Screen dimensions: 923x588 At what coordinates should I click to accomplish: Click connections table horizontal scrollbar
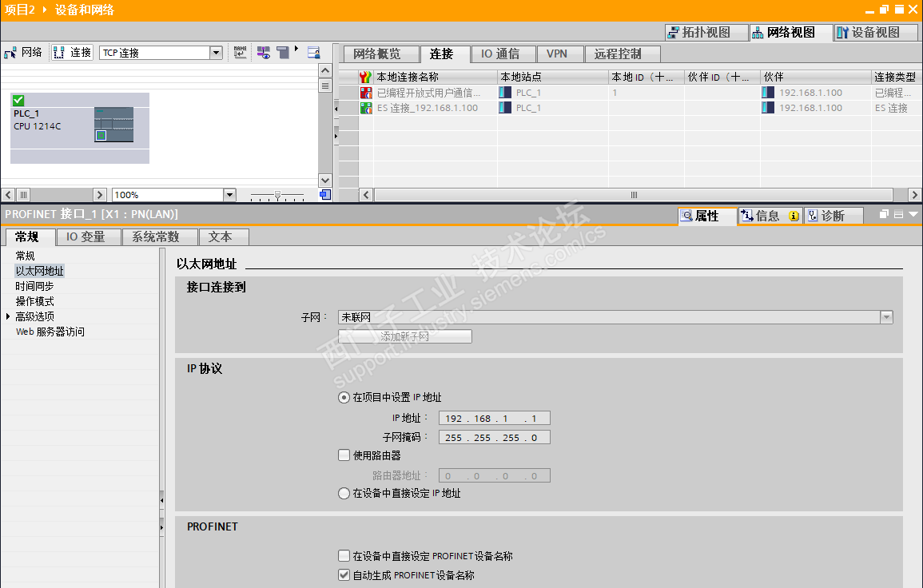click(634, 195)
